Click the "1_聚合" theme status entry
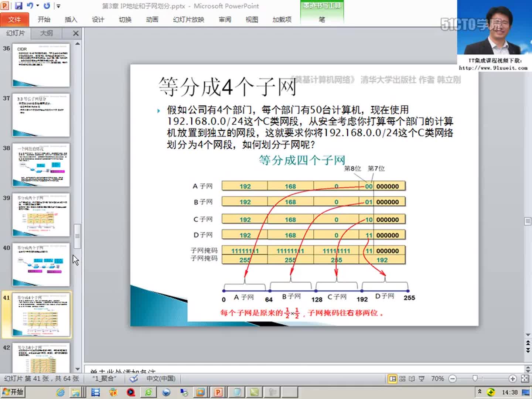 [105, 379]
